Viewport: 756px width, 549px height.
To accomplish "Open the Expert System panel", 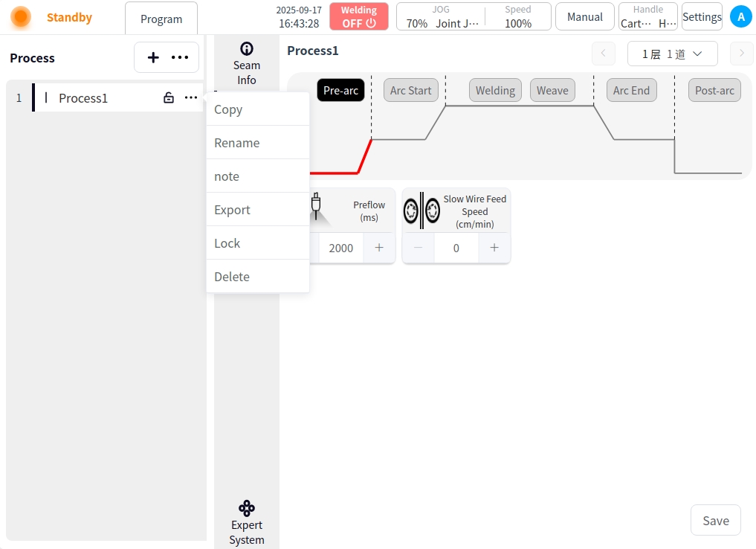I will pyautogui.click(x=246, y=522).
